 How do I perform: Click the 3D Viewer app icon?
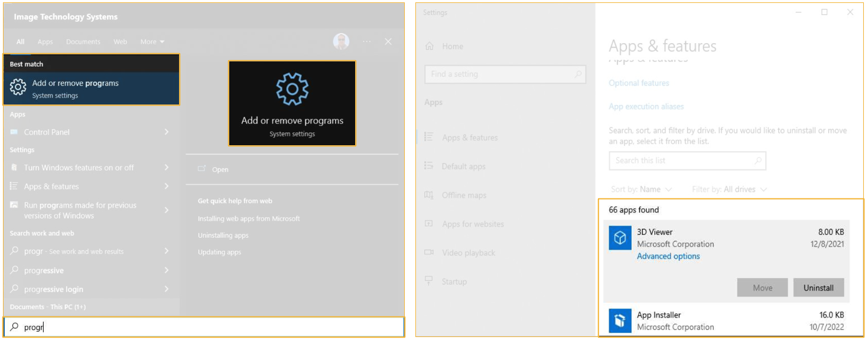pyautogui.click(x=620, y=238)
